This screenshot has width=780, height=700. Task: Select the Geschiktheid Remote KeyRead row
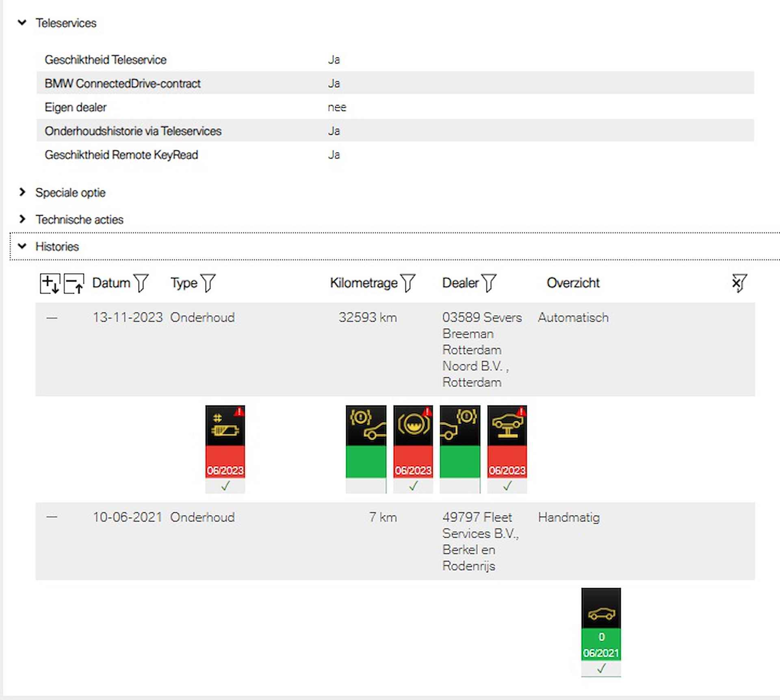tap(395, 155)
